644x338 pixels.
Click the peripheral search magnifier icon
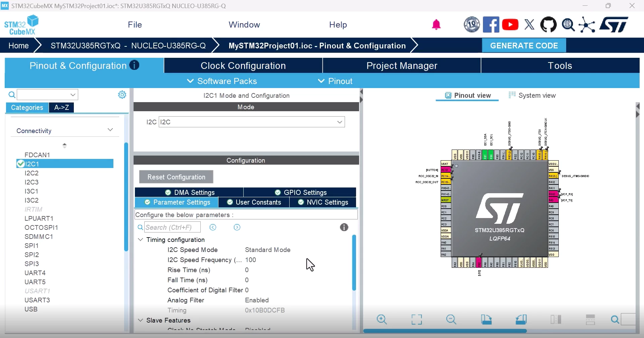(x=12, y=95)
